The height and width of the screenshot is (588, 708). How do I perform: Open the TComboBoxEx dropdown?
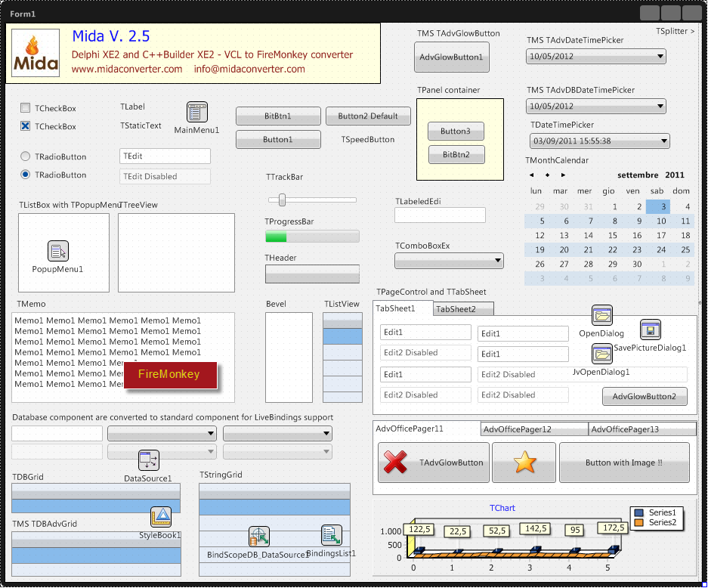[x=499, y=260]
